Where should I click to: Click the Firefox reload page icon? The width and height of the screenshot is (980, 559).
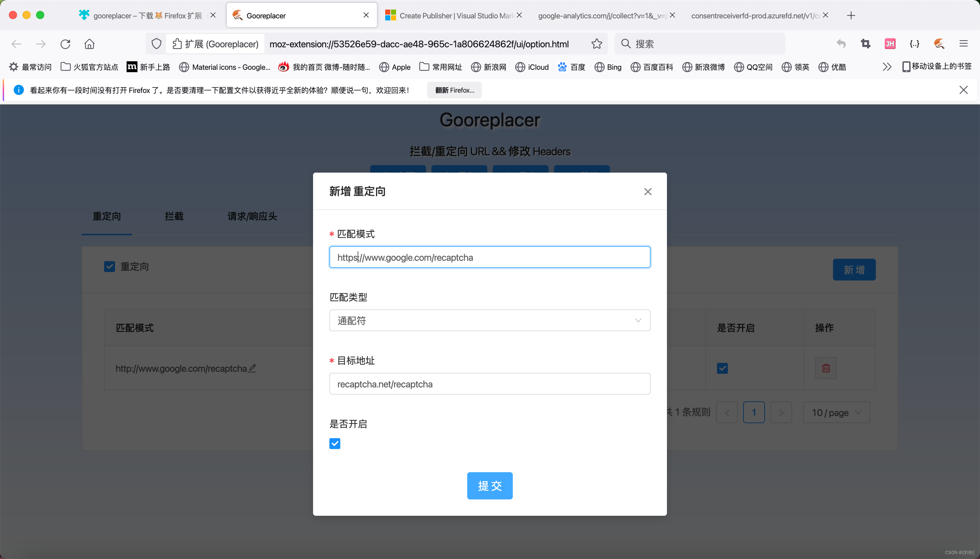click(65, 44)
